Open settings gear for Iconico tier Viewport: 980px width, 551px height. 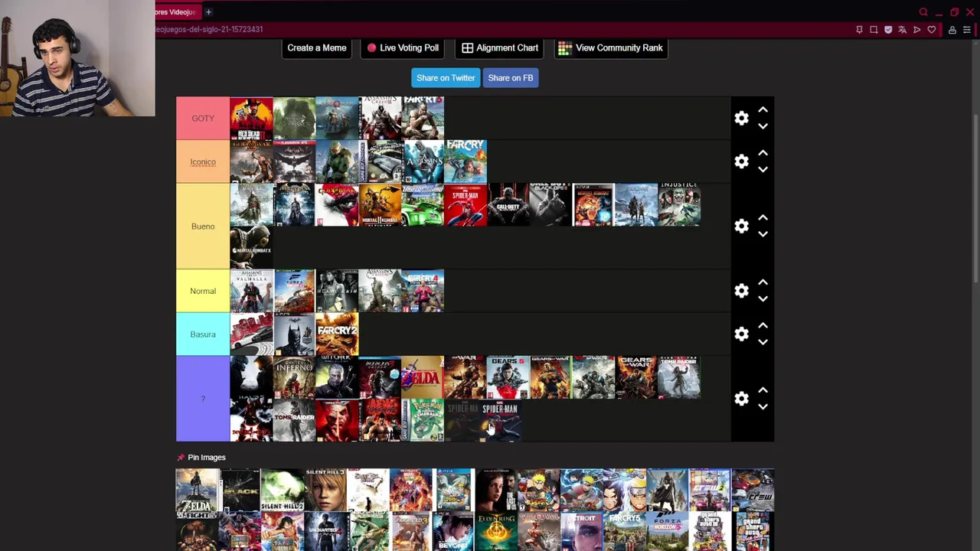click(741, 161)
